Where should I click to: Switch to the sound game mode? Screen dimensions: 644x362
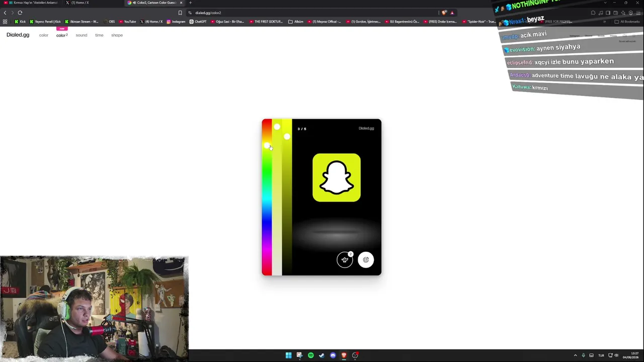pyautogui.click(x=82, y=35)
